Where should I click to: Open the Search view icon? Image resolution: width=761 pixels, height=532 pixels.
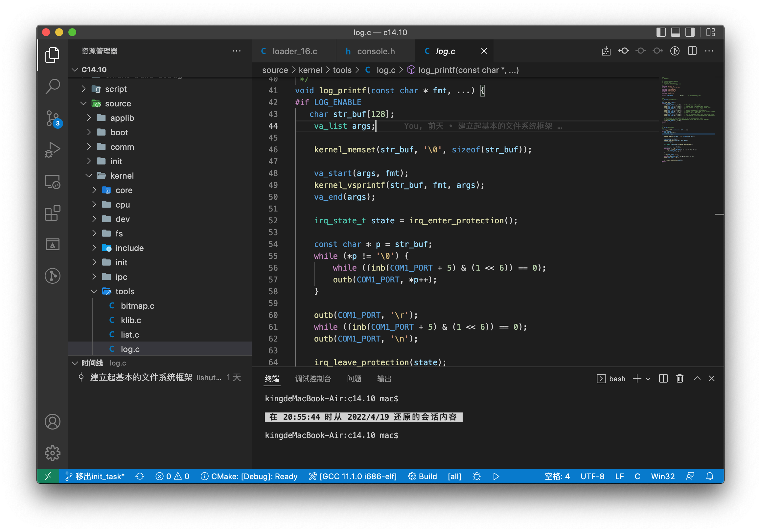click(x=52, y=86)
